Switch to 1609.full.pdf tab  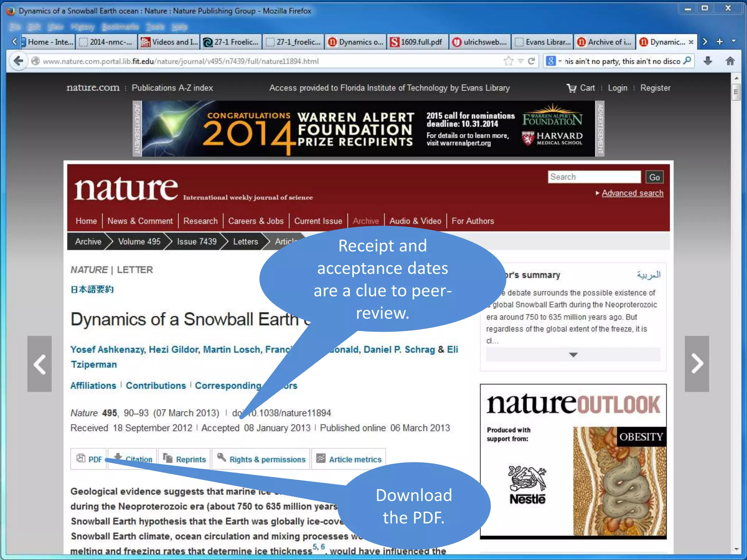point(417,42)
